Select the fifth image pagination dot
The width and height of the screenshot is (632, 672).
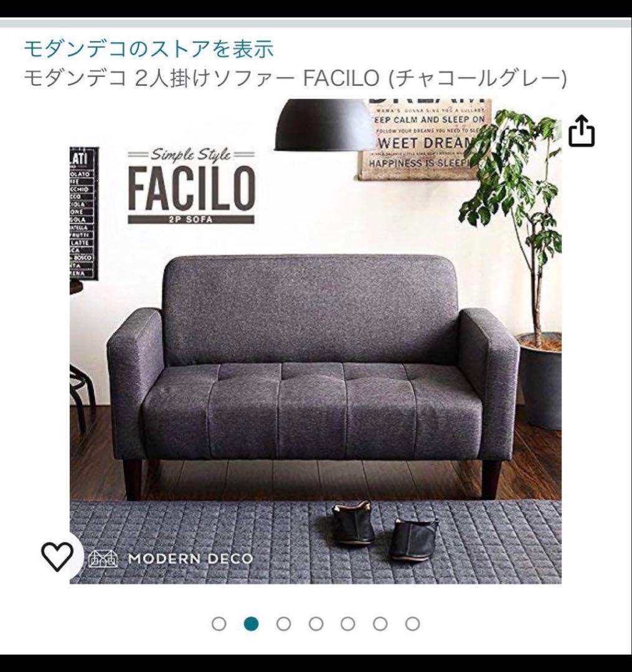pos(347,623)
